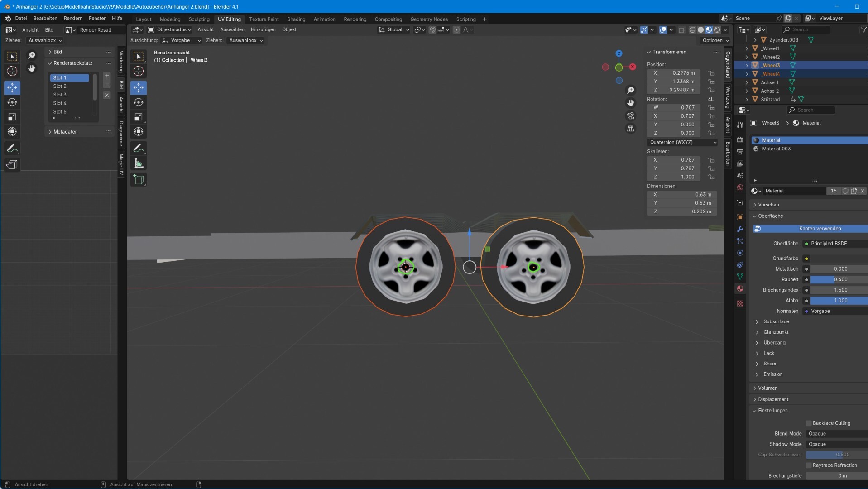This screenshot has height=489, width=868.
Task: Switch to the Modeling workspace tab
Action: click(x=170, y=19)
